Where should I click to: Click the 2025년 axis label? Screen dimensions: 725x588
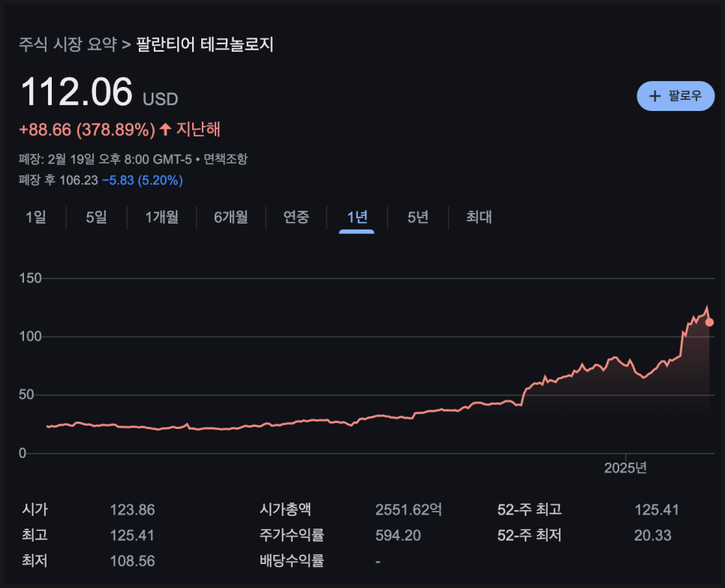coord(625,468)
